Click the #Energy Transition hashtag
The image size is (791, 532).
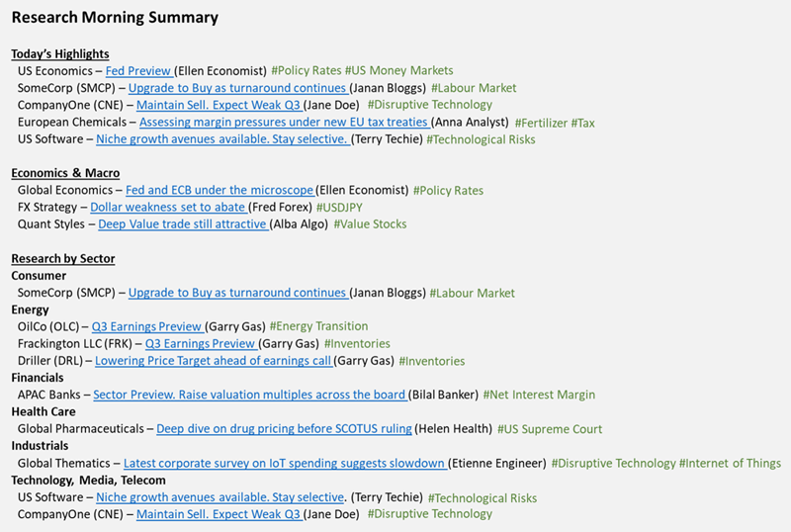[x=318, y=326]
